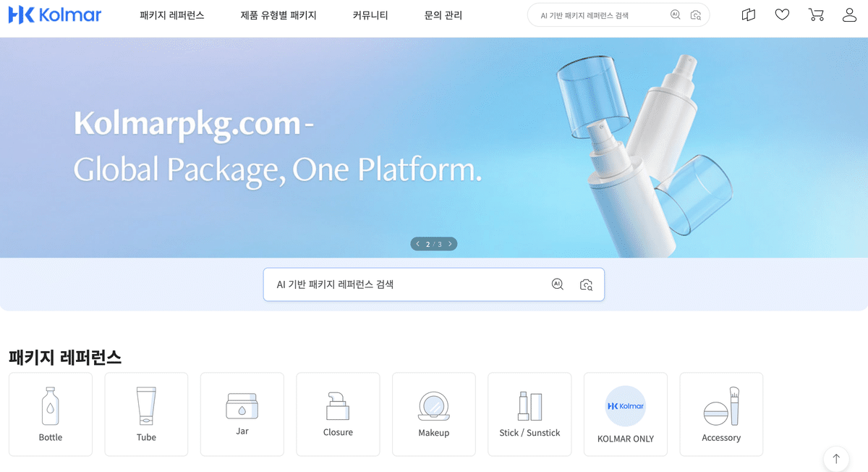Click the back-to-top arrow button
The height and width of the screenshot is (472, 868).
[x=836, y=458]
